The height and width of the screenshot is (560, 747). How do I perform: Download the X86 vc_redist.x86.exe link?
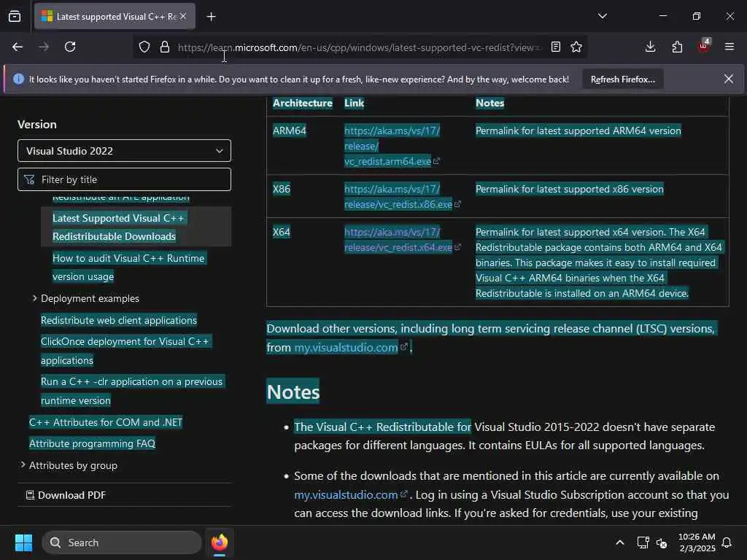click(x=402, y=196)
